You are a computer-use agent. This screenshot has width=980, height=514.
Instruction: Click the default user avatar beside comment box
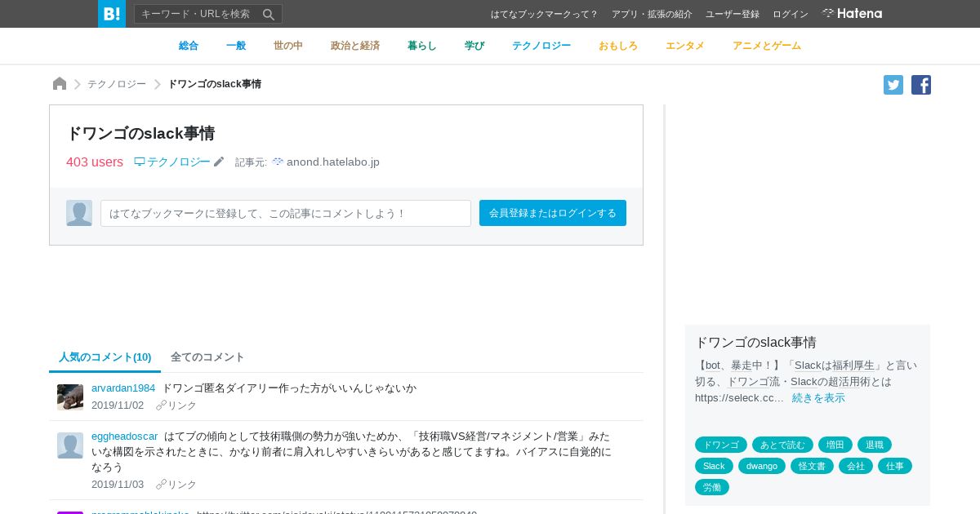pos(79,213)
